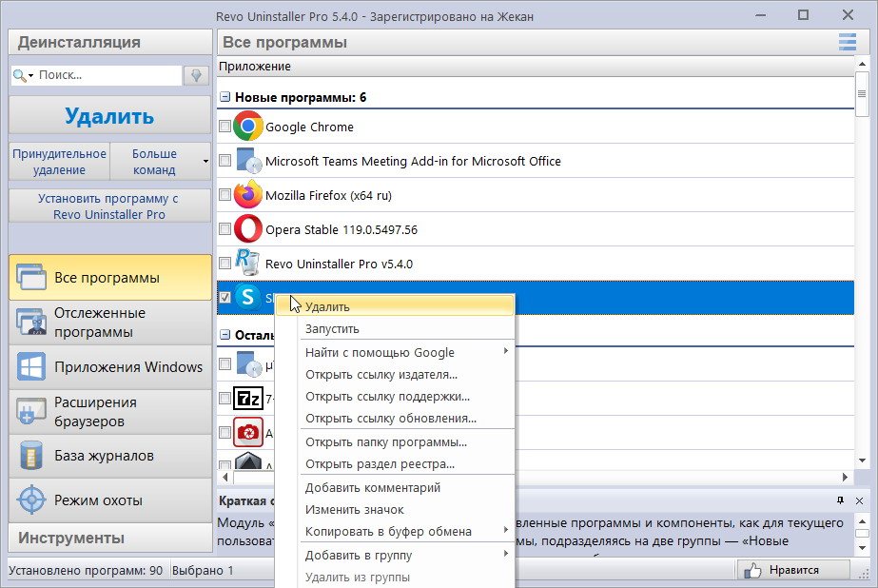Open the search options dropdown arrow
Viewport: 878px width, 588px height.
coord(30,75)
